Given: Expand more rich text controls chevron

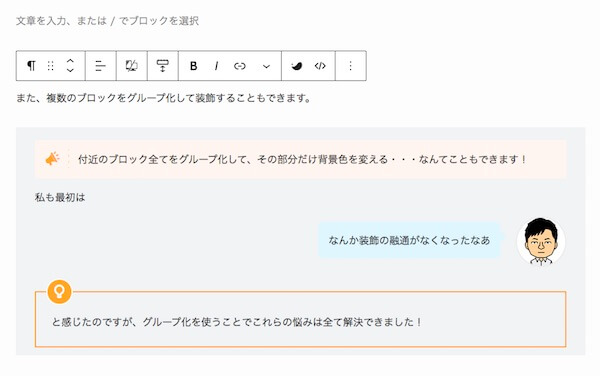Looking at the screenshot, I should click(266, 66).
